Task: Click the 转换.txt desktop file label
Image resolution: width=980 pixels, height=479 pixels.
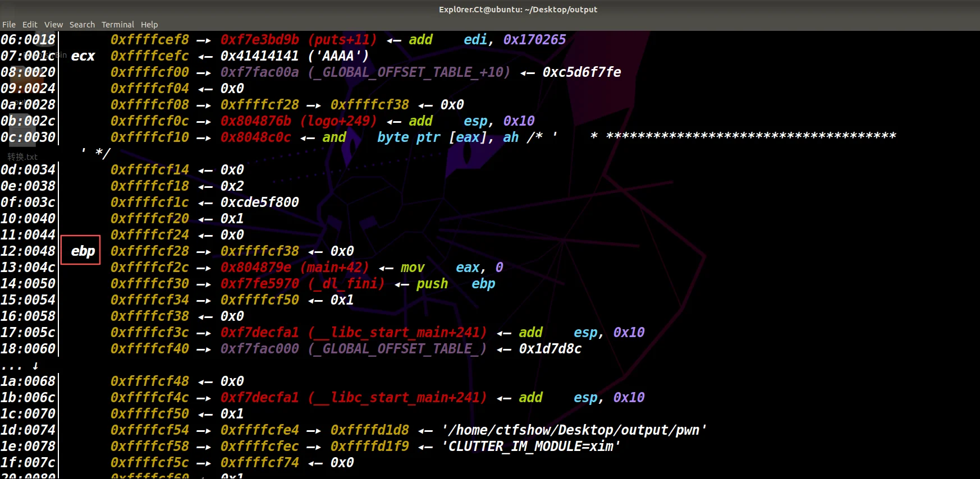Action: [x=22, y=157]
